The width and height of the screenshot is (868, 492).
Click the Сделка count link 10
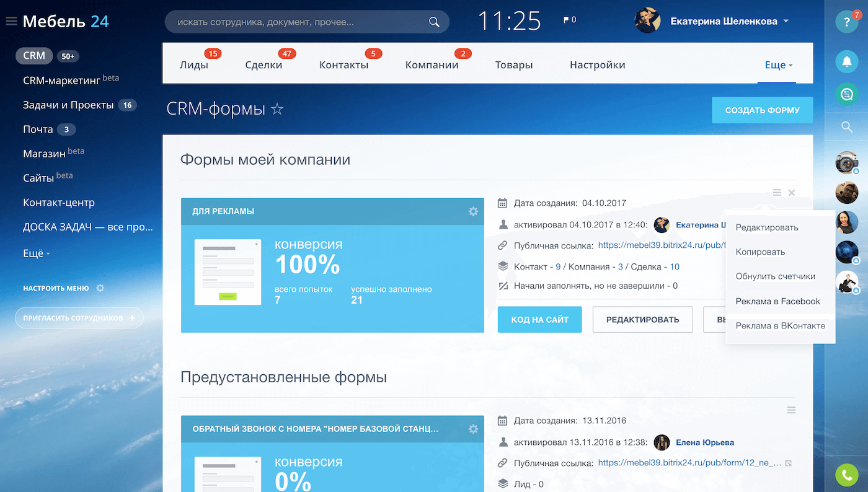[x=675, y=267]
